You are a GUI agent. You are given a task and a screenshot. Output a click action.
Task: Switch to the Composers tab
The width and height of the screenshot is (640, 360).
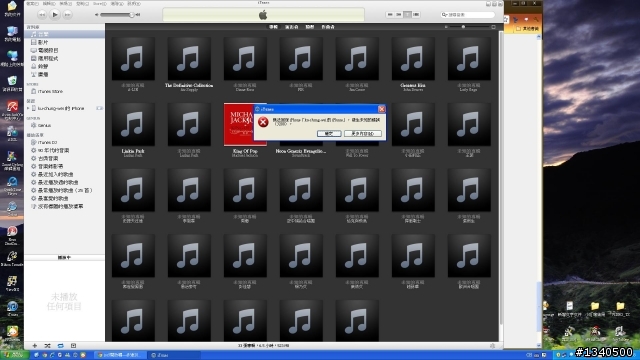point(328,27)
